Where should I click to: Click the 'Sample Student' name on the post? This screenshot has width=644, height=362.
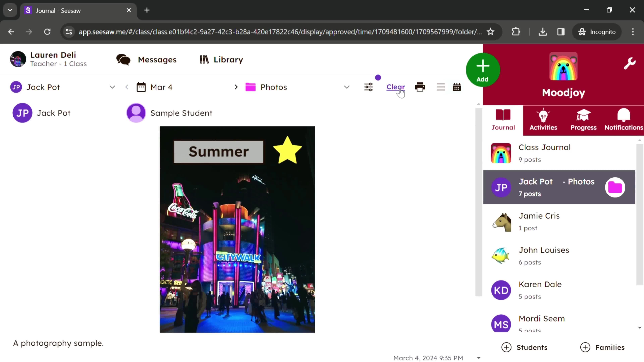coord(181,113)
